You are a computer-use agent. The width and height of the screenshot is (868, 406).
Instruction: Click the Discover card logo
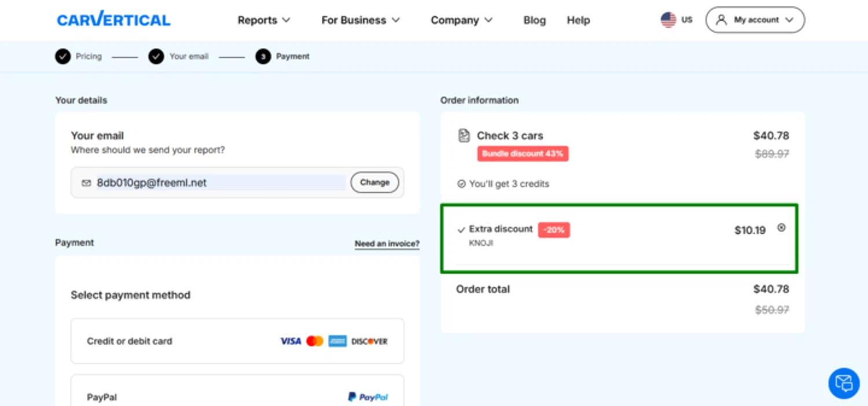click(369, 341)
